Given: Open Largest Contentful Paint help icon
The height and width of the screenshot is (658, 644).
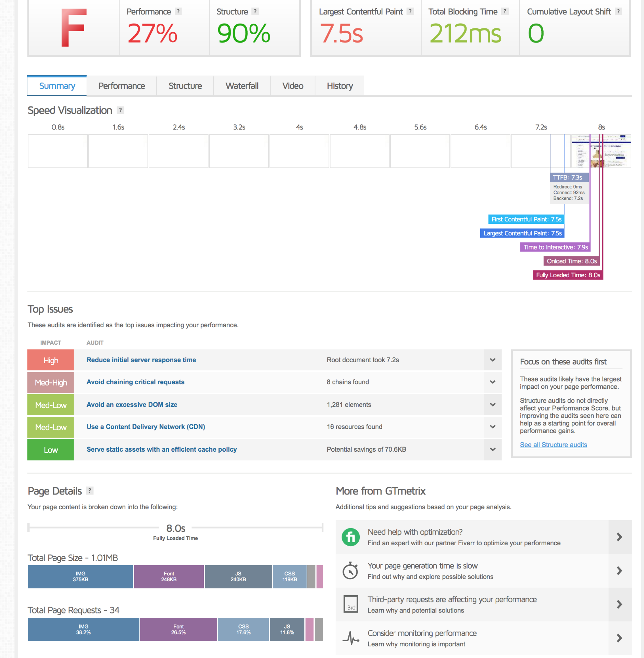Looking at the screenshot, I should pyautogui.click(x=410, y=11).
